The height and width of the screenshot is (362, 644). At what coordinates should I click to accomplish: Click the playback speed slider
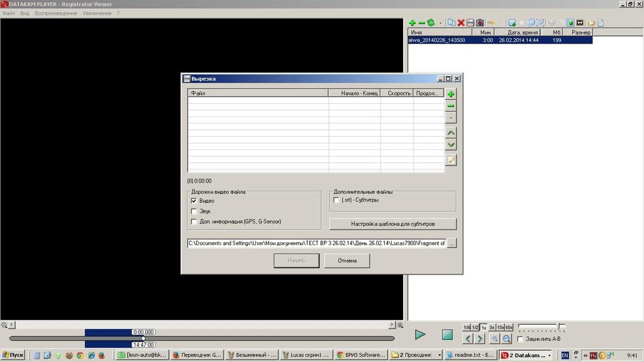coord(541,326)
